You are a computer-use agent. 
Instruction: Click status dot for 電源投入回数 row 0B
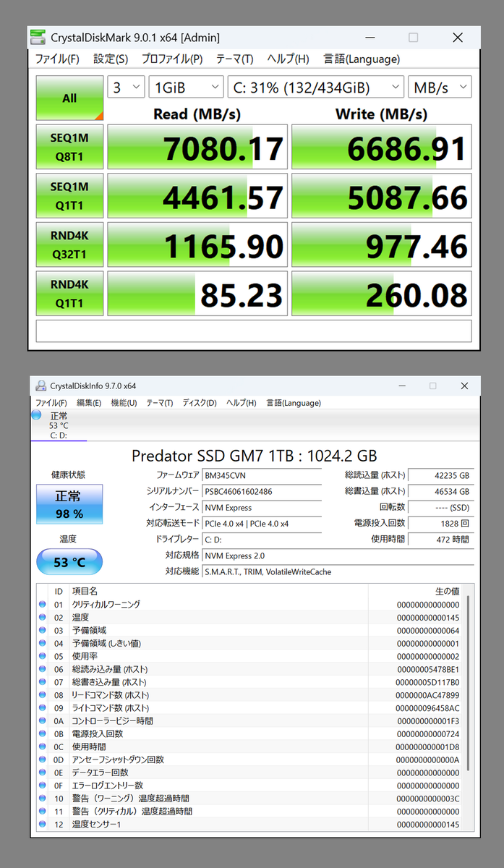(x=41, y=733)
